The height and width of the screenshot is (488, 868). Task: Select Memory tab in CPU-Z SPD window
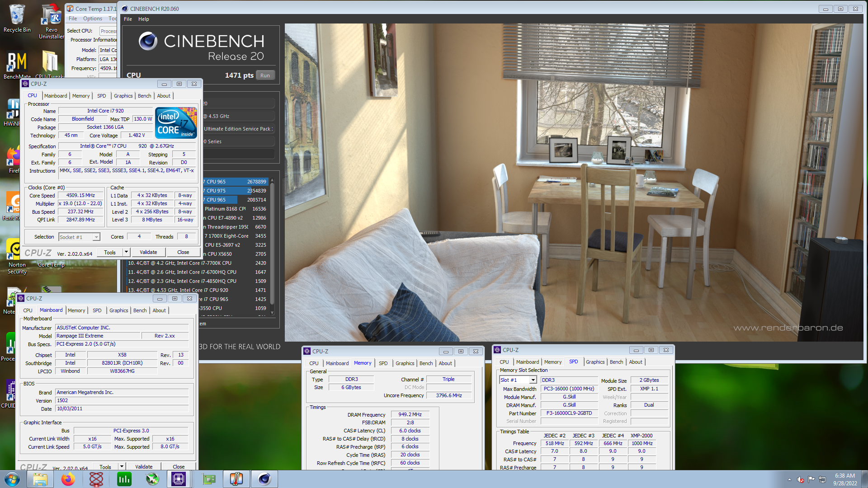[x=553, y=362]
